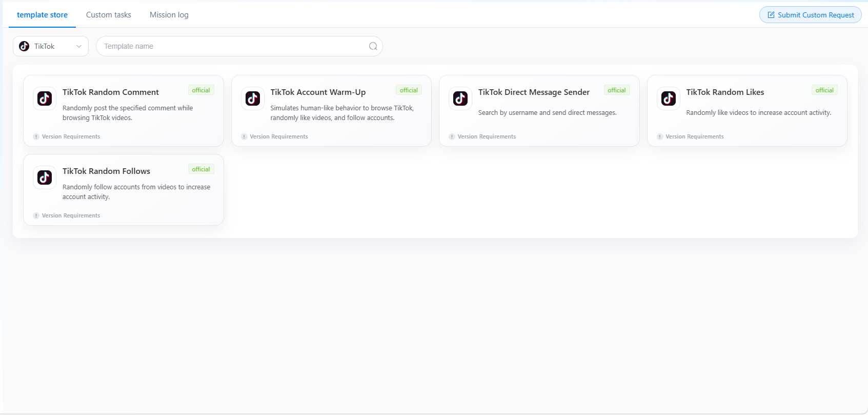Open the Custom tasks tab

[x=109, y=15]
